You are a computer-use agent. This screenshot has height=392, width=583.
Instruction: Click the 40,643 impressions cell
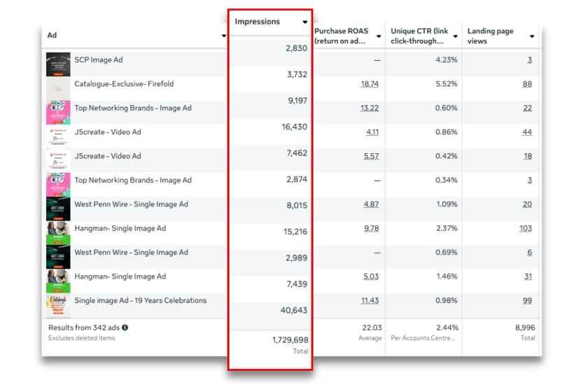click(294, 310)
